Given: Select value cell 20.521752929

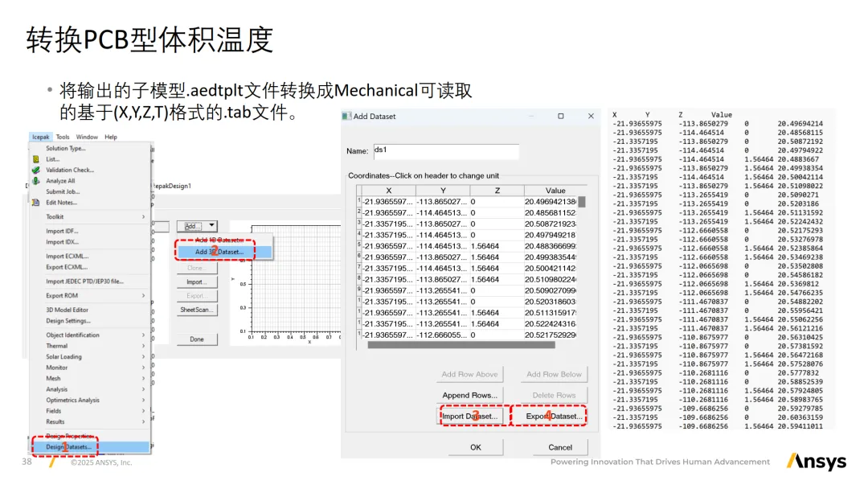Looking at the screenshot, I should (551, 335).
